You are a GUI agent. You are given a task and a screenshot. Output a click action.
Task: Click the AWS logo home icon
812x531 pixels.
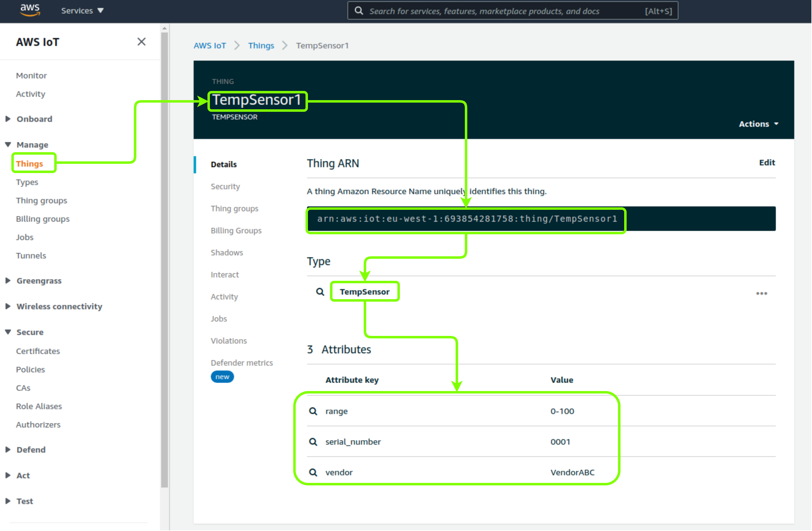pyautogui.click(x=30, y=10)
